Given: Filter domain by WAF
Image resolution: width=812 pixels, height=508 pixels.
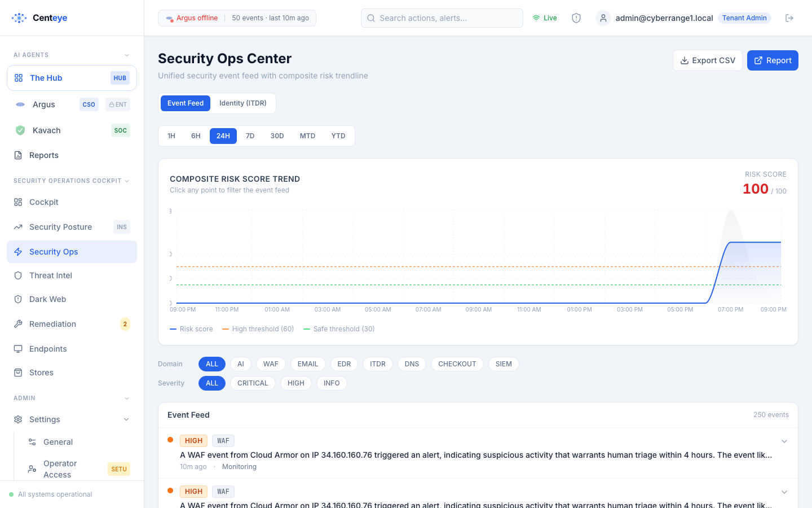Looking at the screenshot, I should pyautogui.click(x=271, y=364).
